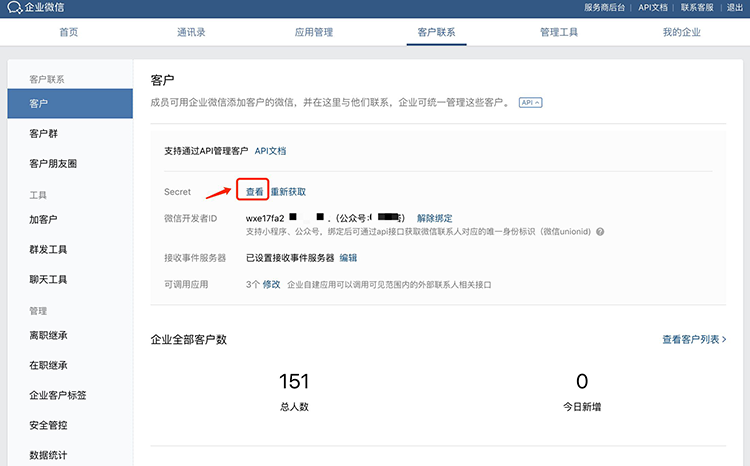Click 修改 for callable applications

(271, 285)
